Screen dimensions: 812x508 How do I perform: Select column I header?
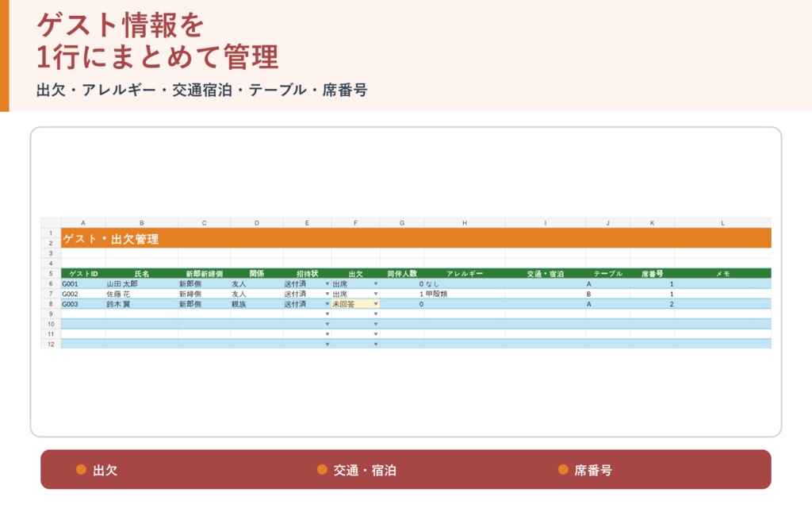[546, 223]
